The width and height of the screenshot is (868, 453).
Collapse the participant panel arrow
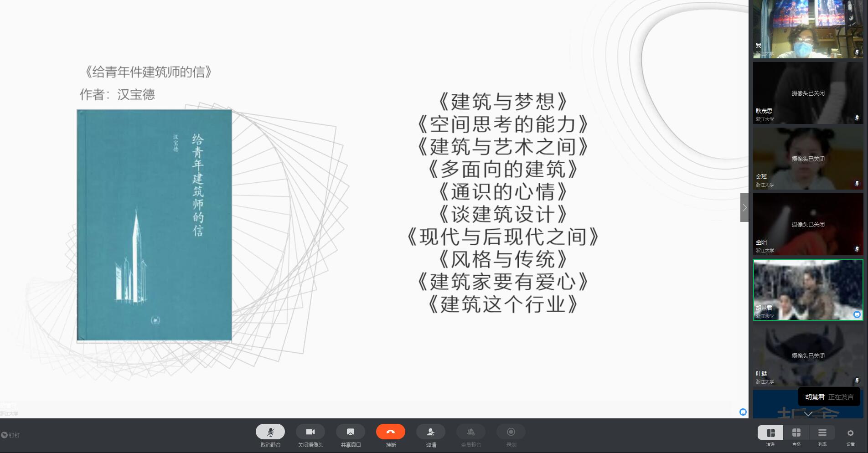(744, 207)
